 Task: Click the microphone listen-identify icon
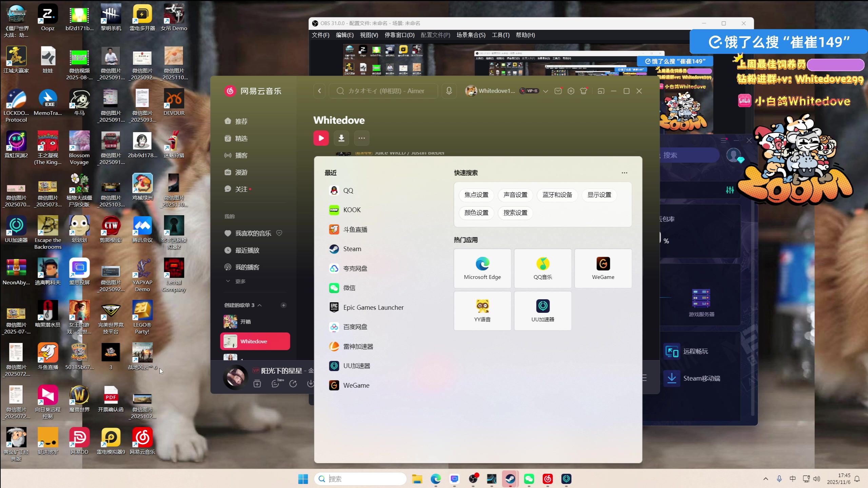[x=449, y=91]
